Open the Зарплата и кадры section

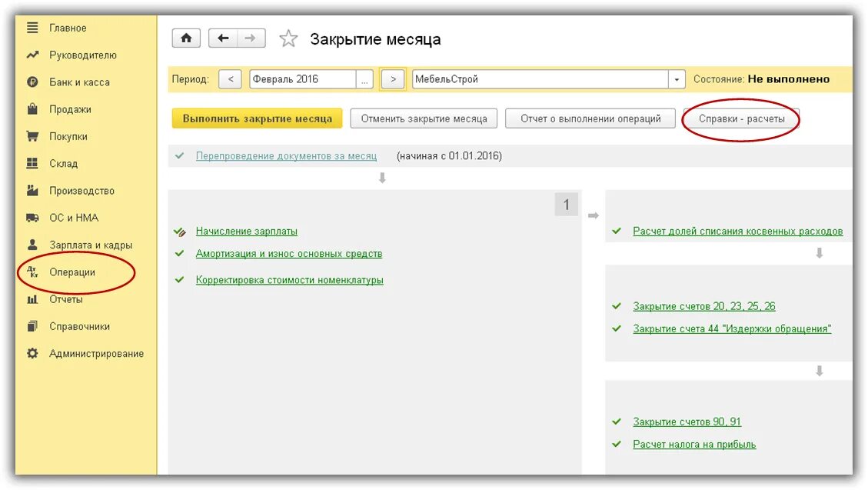click(x=91, y=245)
